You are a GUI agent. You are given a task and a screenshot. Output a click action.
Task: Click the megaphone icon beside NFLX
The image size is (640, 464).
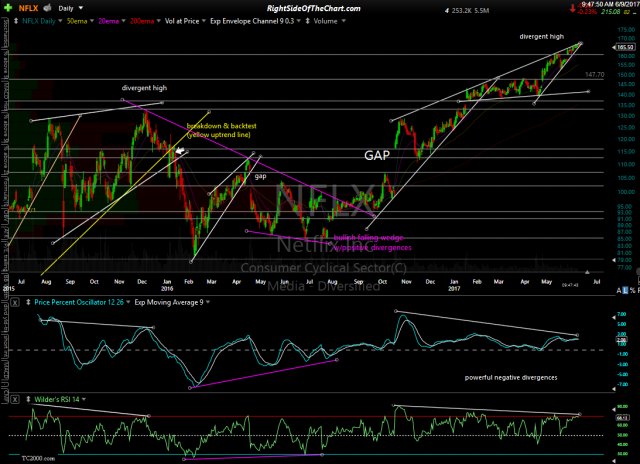[47, 8]
